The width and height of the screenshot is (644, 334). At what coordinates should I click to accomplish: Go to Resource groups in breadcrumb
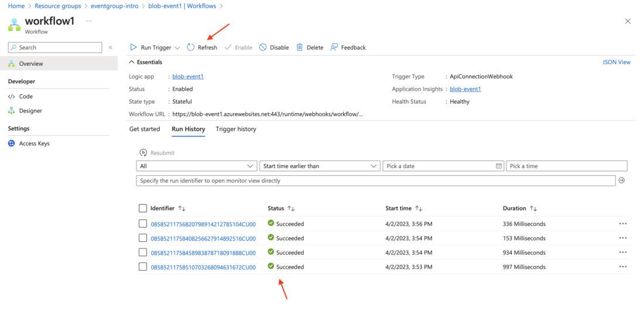[58, 6]
